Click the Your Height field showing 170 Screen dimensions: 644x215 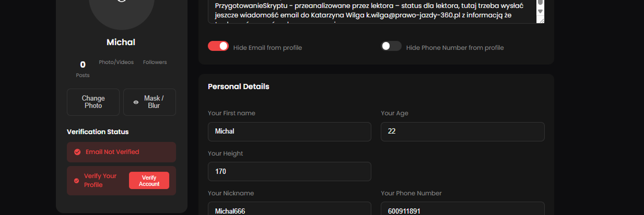tap(289, 172)
